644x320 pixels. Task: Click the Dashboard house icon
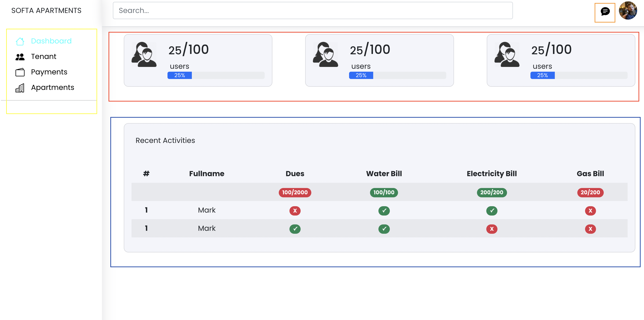(x=20, y=41)
